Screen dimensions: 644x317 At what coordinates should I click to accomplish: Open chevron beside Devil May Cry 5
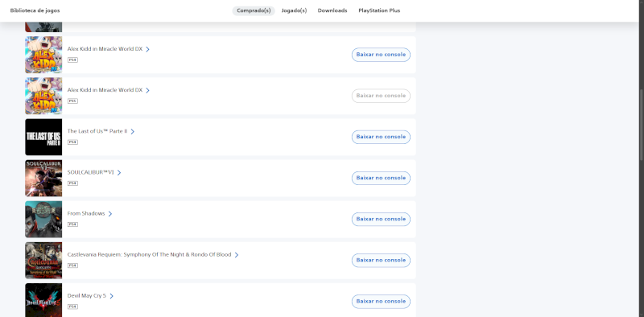111,295
